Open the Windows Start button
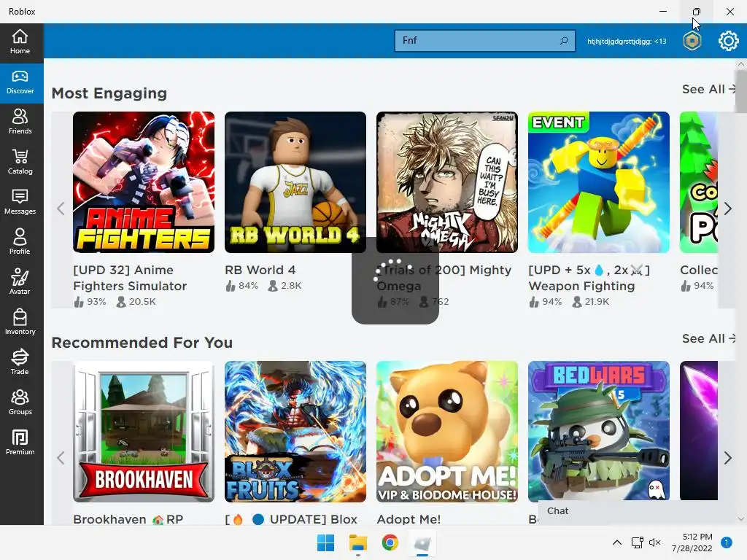Screen dimensions: 747x560 coord(325,542)
